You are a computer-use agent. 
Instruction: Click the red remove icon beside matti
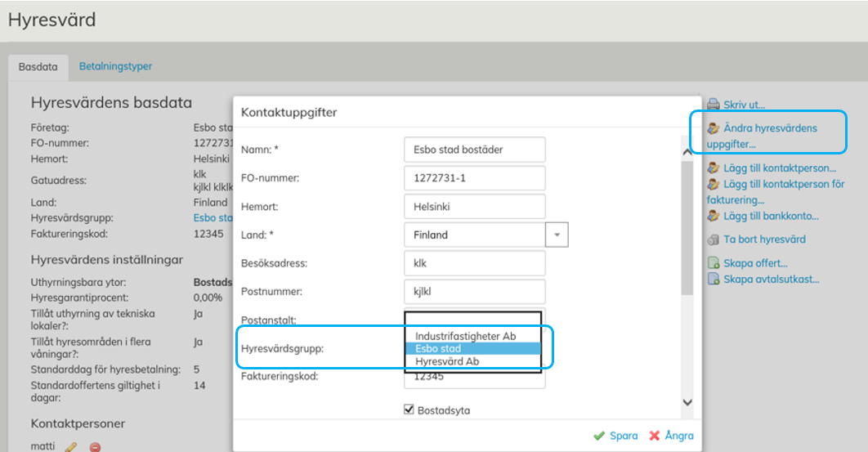(95, 446)
